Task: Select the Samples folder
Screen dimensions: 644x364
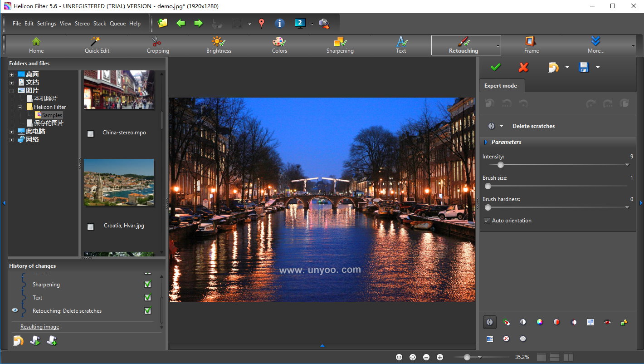Action: (52, 115)
